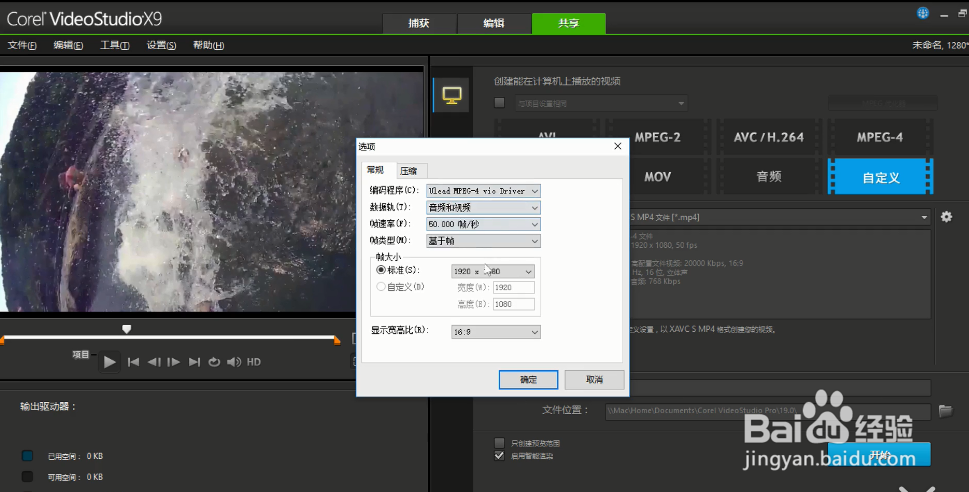
Task: Select the 标准(S) radio button
Action: (x=381, y=270)
